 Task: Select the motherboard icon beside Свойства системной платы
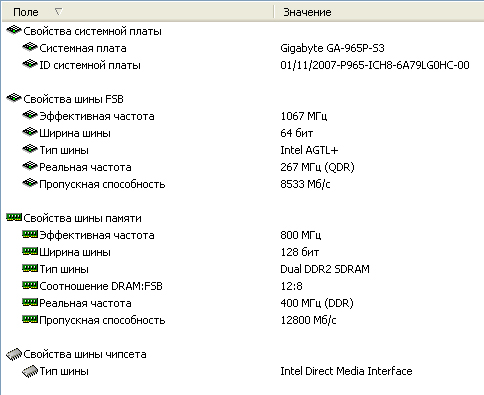14,30
